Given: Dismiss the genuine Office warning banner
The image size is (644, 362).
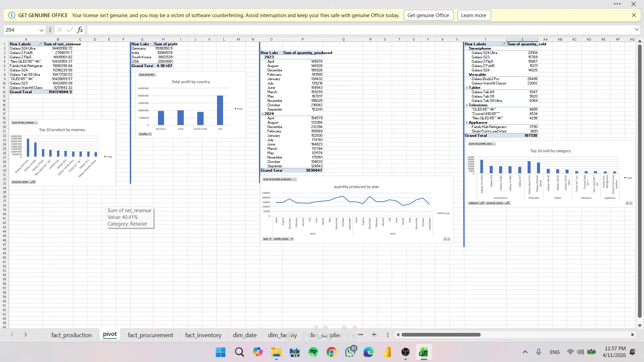Looking at the screenshot, I should coord(634,15).
